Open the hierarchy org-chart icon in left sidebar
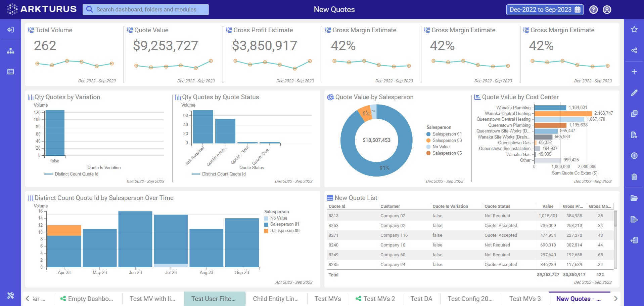 click(11, 51)
